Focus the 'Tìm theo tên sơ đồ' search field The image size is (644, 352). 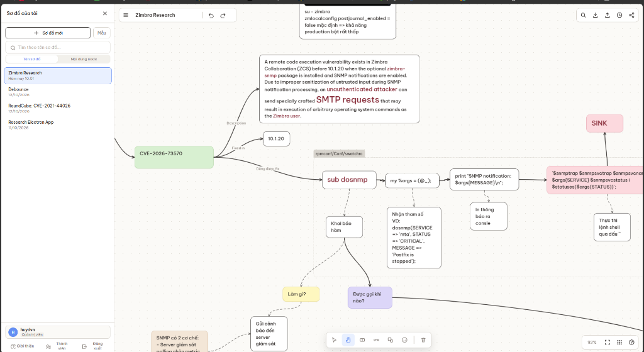(x=58, y=47)
